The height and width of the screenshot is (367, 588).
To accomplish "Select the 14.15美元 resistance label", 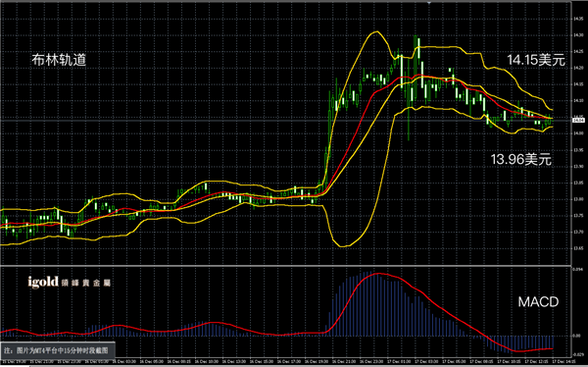I will (x=536, y=60).
